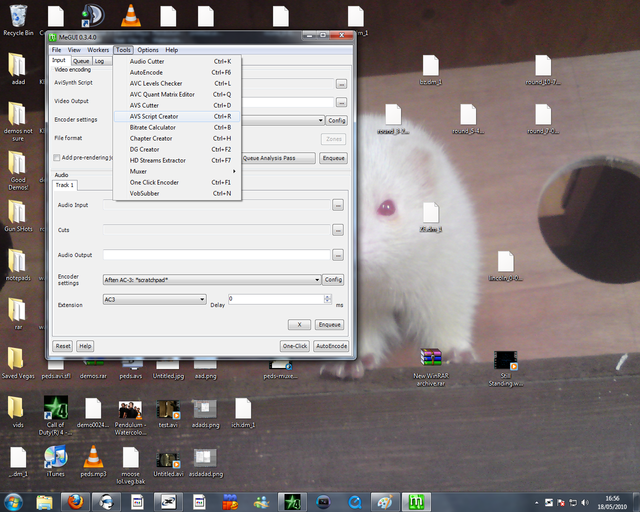The image size is (640, 512).
Task: Choose VobSubber menu entry
Action: 177,194
